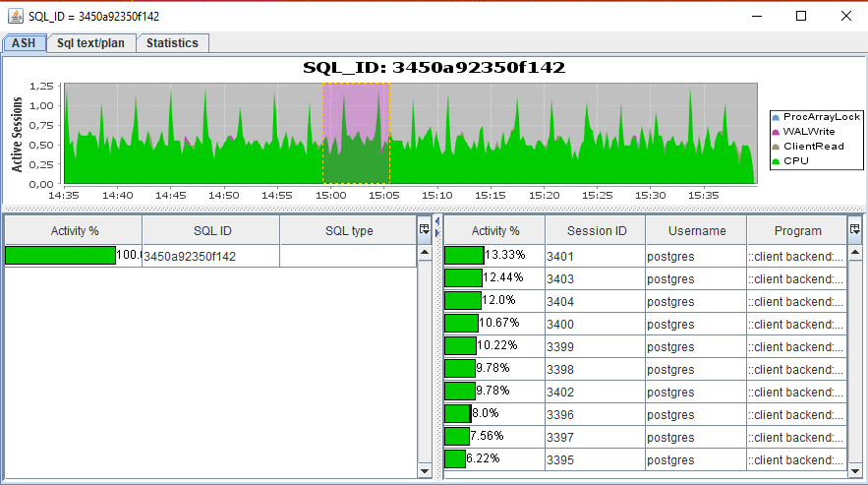Click the 8.0% activity cell

pyautogui.click(x=494, y=414)
